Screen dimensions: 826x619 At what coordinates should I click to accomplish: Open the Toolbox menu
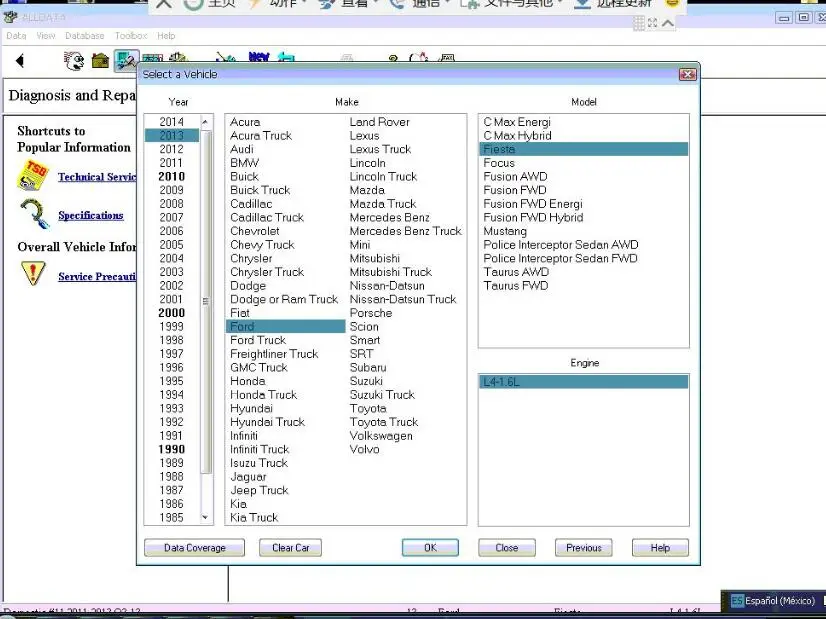click(x=131, y=35)
